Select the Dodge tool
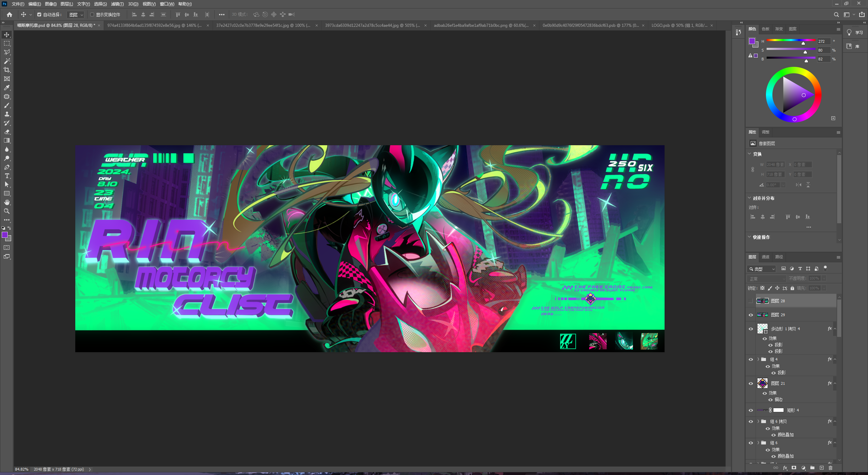Viewport: 868px width, 475px height. 7,158
